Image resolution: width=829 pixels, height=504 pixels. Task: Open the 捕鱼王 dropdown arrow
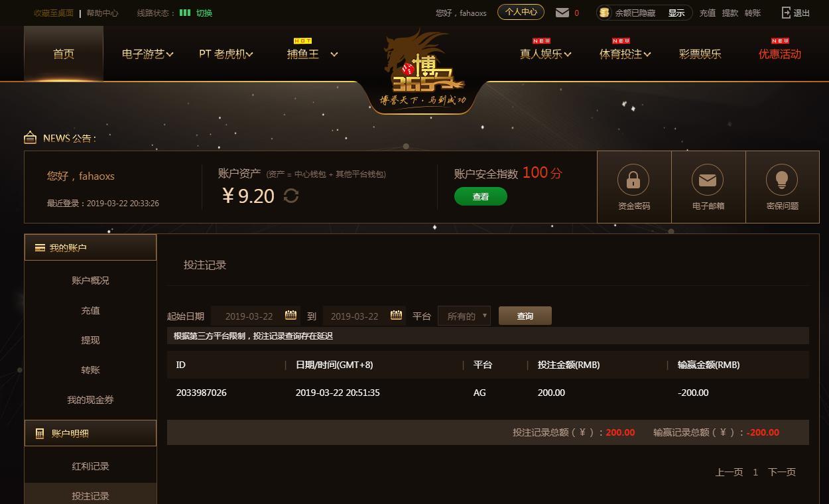click(334, 54)
